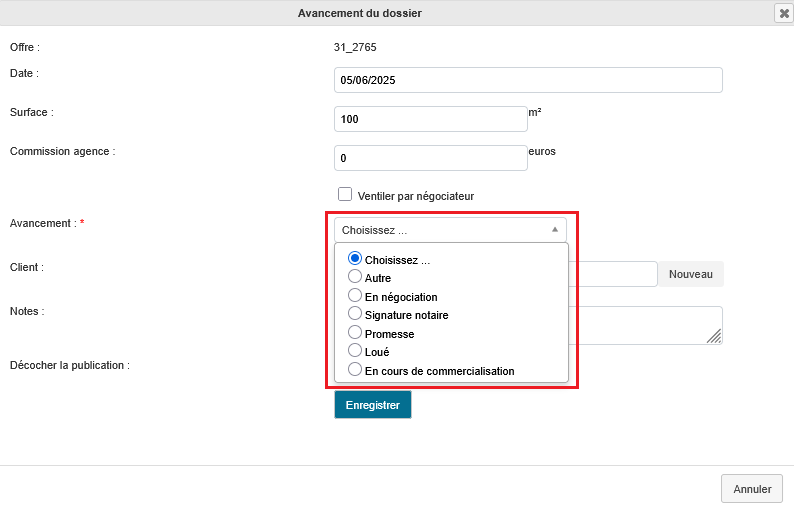Collapse the Avancement dropdown box

[450, 230]
